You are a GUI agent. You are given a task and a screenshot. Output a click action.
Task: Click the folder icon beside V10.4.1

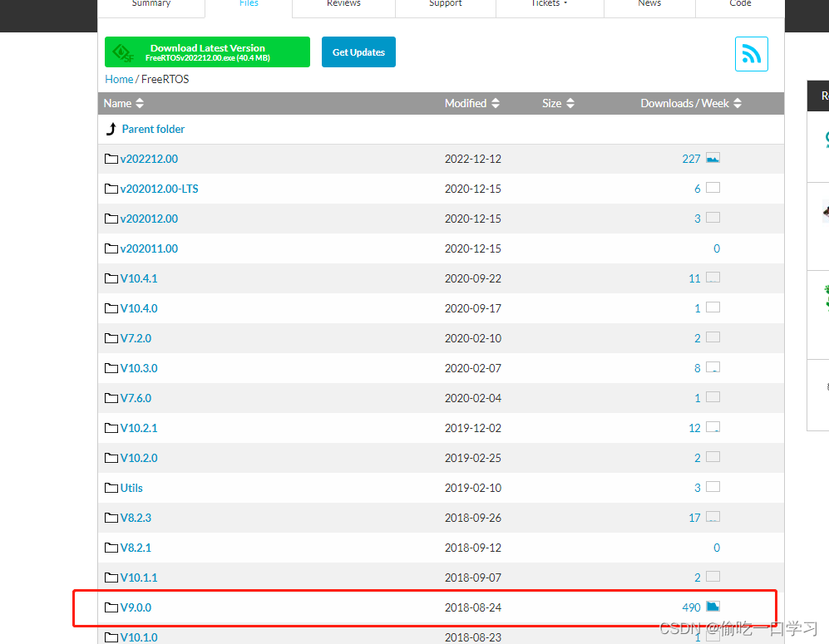click(x=111, y=278)
